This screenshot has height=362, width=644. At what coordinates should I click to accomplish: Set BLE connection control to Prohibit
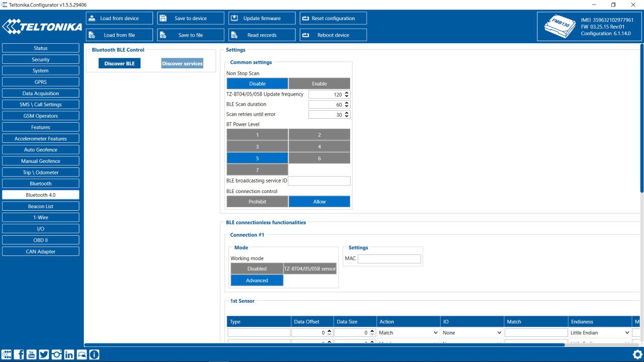[x=257, y=202]
